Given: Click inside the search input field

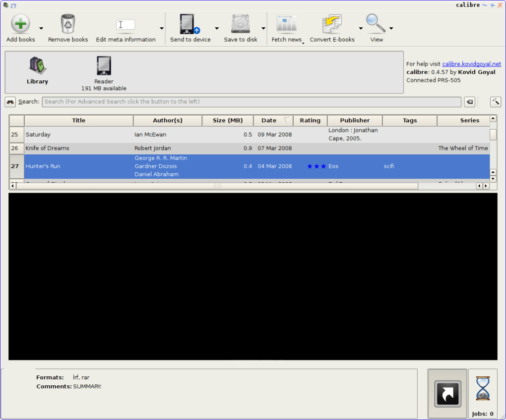Looking at the screenshot, I should pos(248,101).
